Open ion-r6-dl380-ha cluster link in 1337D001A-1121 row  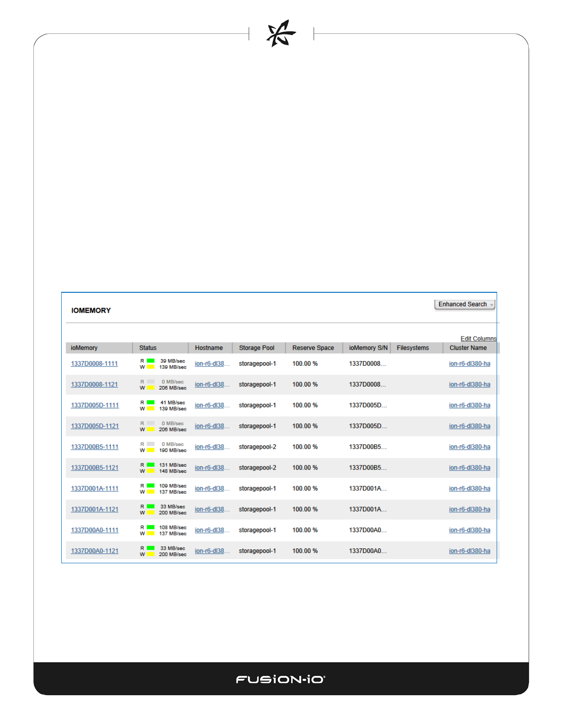point(469,509)
